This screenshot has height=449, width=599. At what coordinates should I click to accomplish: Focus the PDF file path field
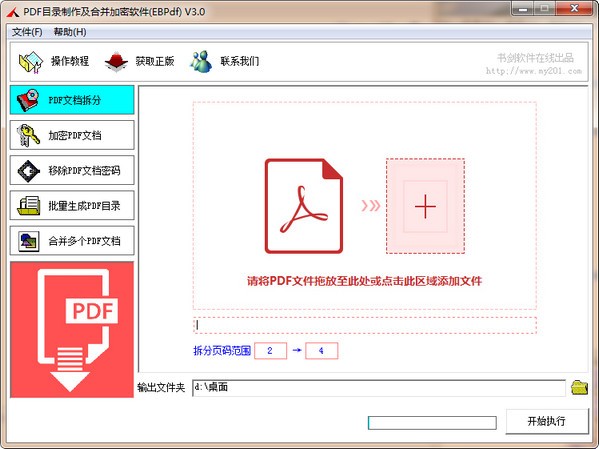[365, 325]
